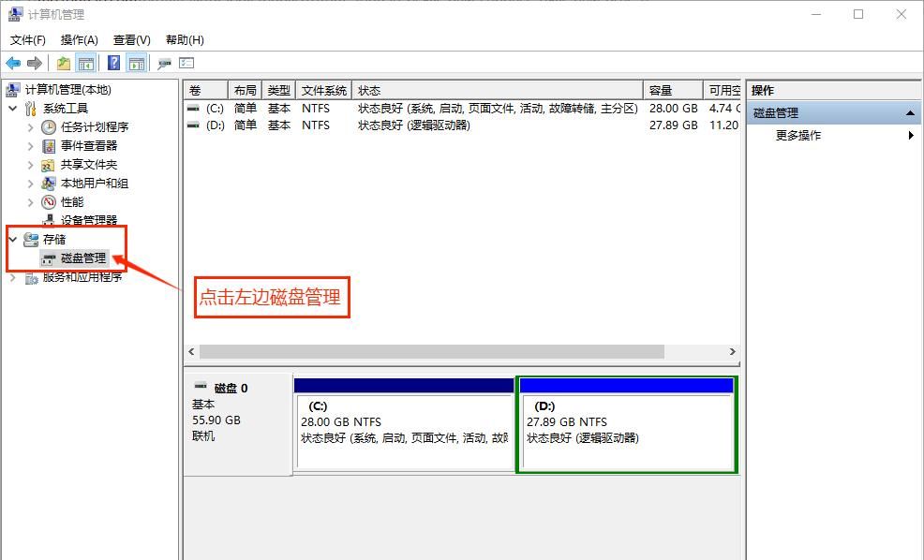Toggle the Show/Hide Action Pane toolbar button

[137, 63]
